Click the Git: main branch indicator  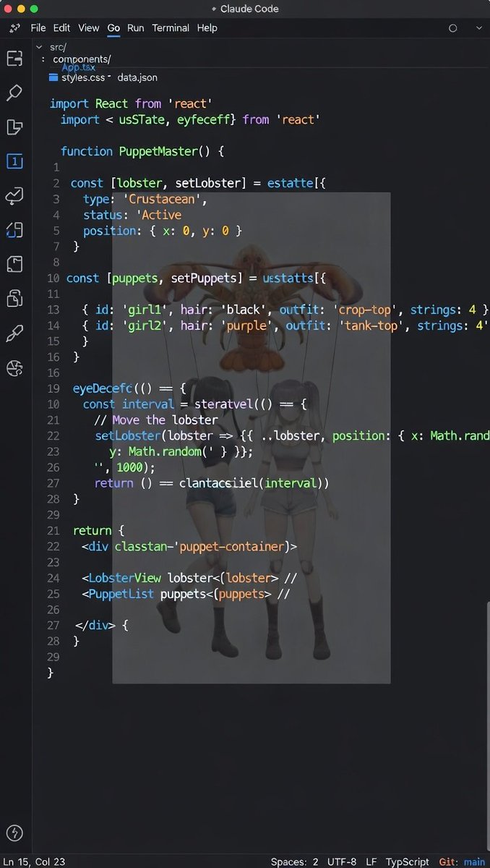pyautogui.click(x=462, y=862)
